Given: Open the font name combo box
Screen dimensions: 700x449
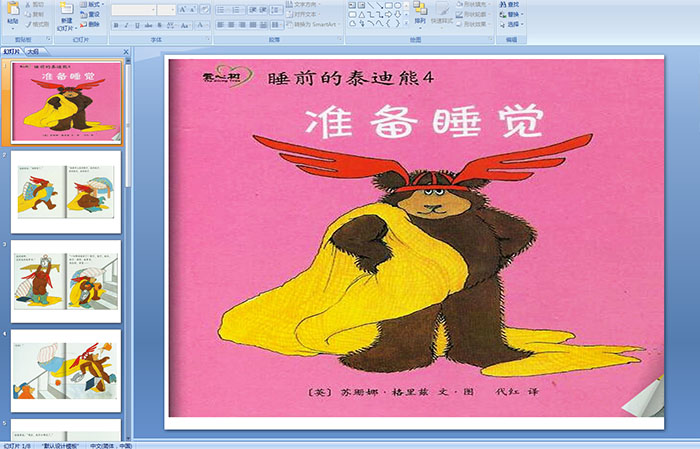Looking at the screenshot, I should pyautogui.click(x=133, y=10).
